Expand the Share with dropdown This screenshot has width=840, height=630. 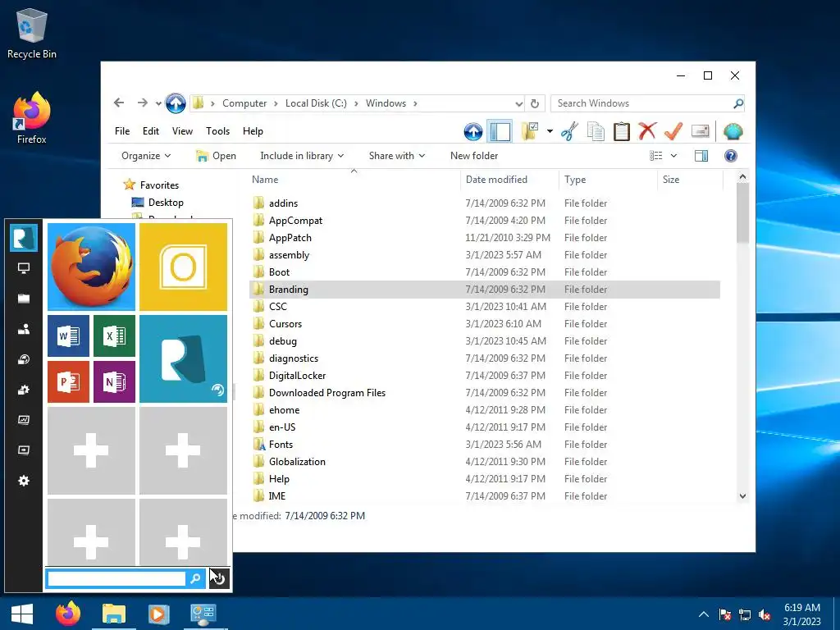coord(396,156)
